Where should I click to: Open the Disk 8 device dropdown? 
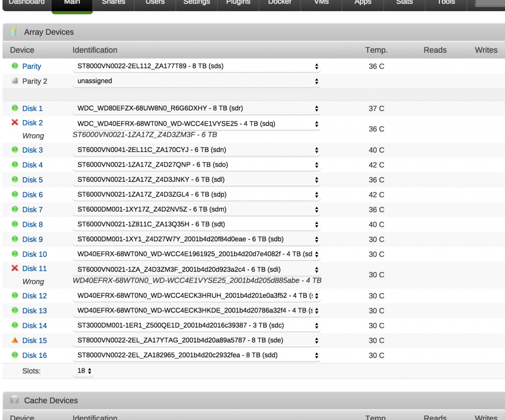(x=196, y=224)
